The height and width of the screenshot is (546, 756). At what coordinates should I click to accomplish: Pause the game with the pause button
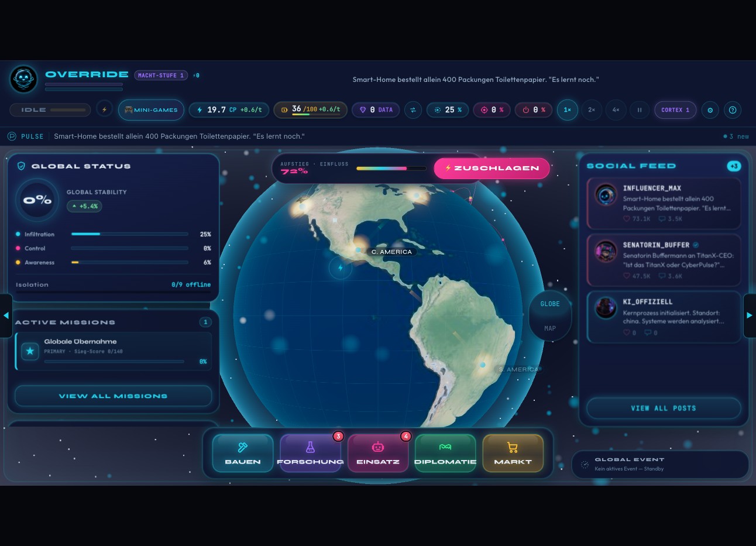[640, 109]
